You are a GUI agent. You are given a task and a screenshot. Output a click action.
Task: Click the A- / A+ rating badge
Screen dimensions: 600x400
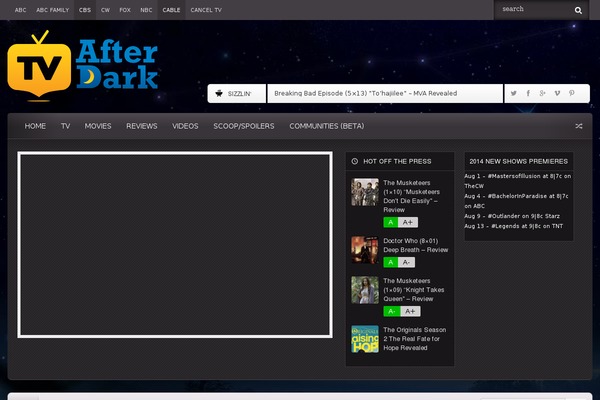pyautogui.click(x=402, y=311)
